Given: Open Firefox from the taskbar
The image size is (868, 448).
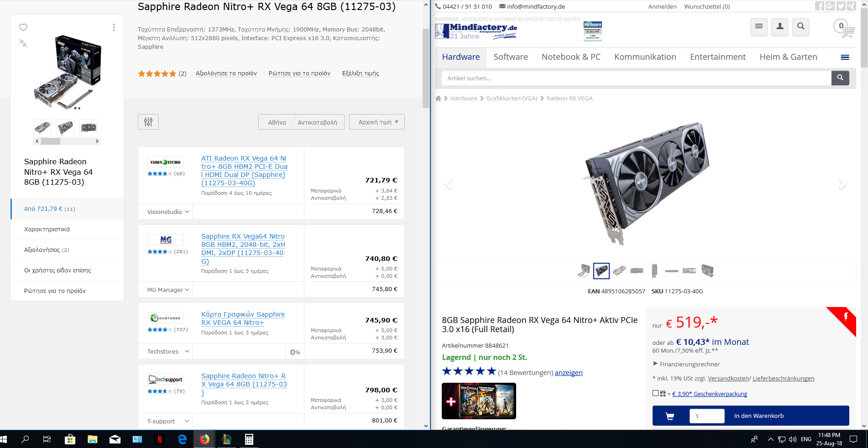Looking at the screenshot, I should pyautogui.click(x=204, y=439).
